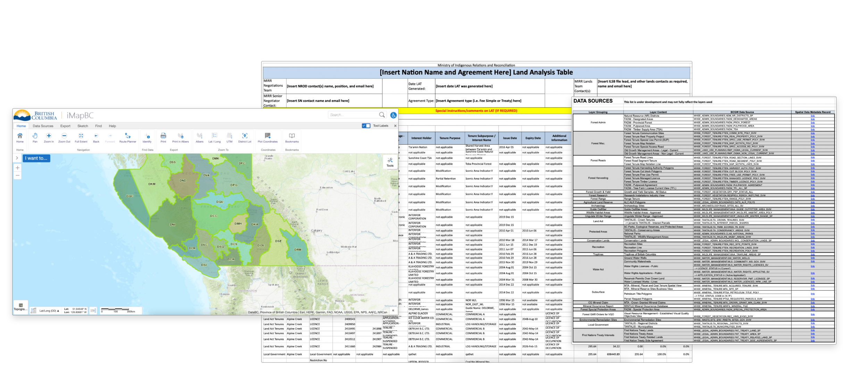Click the Print tool icon
The width and height of the screenshot is (868, 390).
point(163,138)
